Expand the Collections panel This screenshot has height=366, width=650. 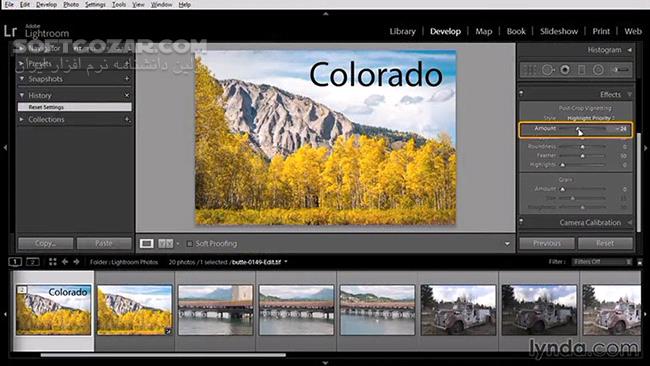click(22, 119)
